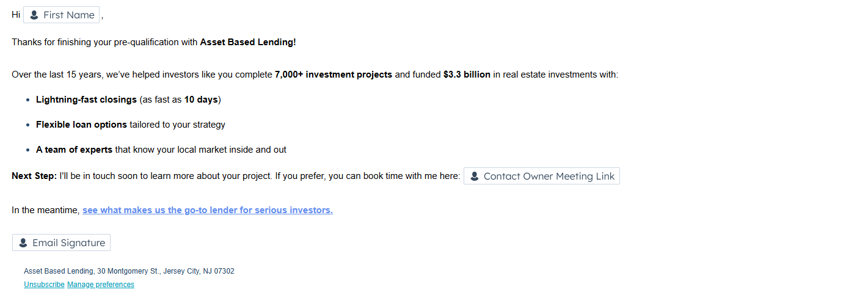Open the go-to lender for serious investors link
This screenshot has width=868, height=306.
pyautogui.click(x=208, y=210)
